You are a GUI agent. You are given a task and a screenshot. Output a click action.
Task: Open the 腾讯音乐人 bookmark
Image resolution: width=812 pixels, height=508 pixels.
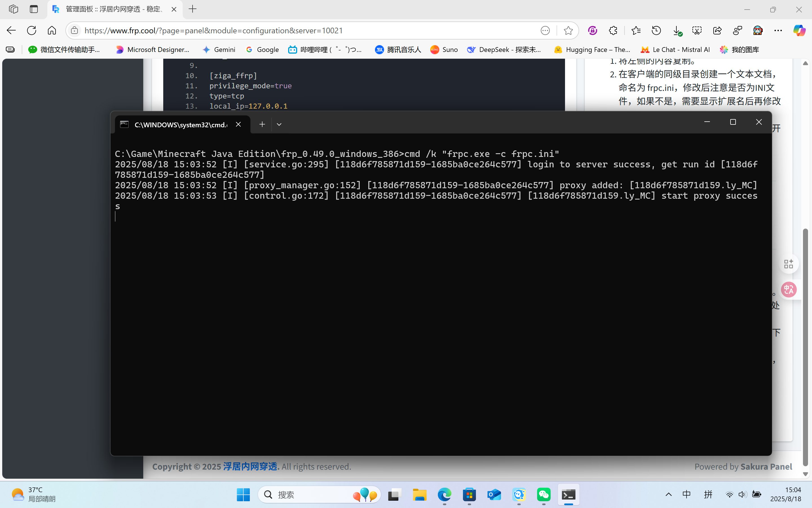pyautogui.click(x=398, y=50)
